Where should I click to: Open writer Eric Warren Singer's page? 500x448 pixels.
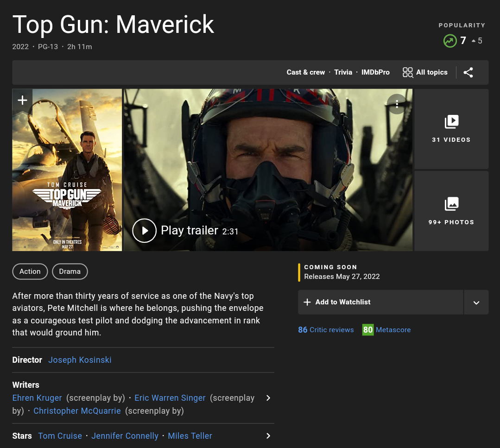tap(170, 398)
